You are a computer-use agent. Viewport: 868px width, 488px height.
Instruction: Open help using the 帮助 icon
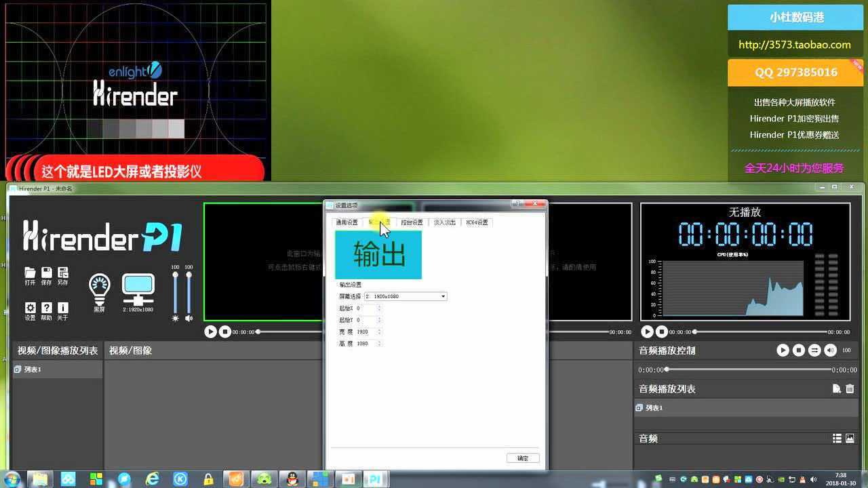pos(46,307)
